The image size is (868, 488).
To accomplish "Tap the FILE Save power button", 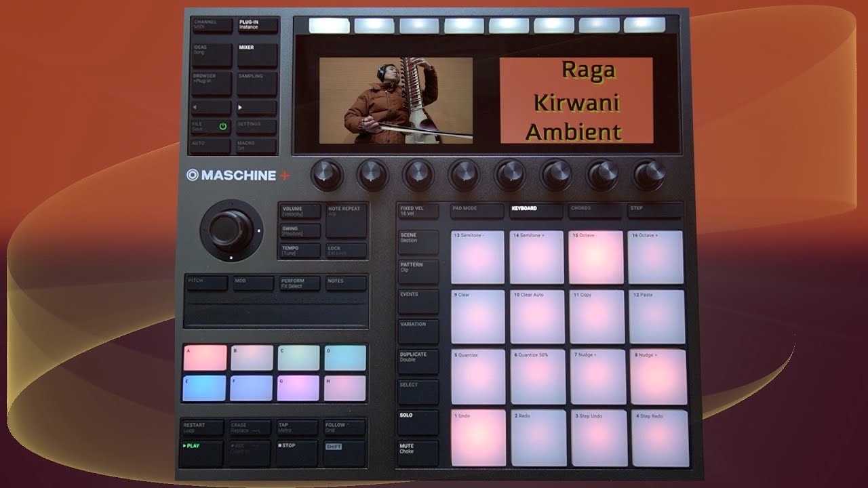I will pos(211,127).
